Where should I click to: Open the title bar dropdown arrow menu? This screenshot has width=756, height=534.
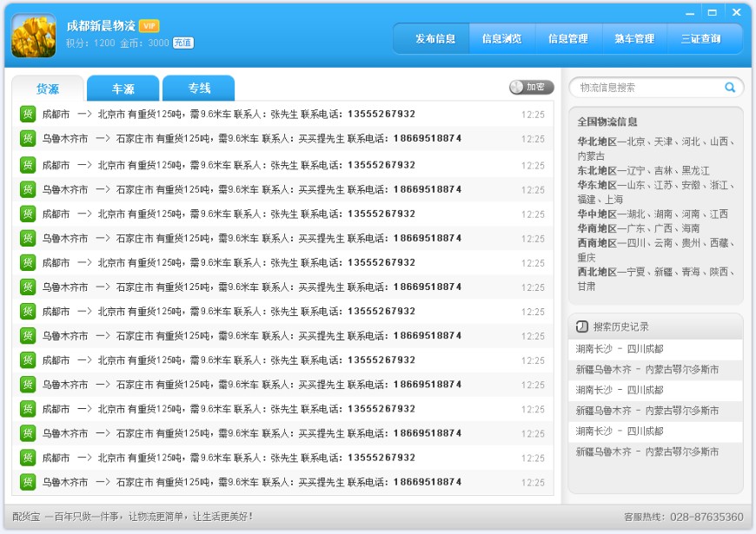coord(691,13)
